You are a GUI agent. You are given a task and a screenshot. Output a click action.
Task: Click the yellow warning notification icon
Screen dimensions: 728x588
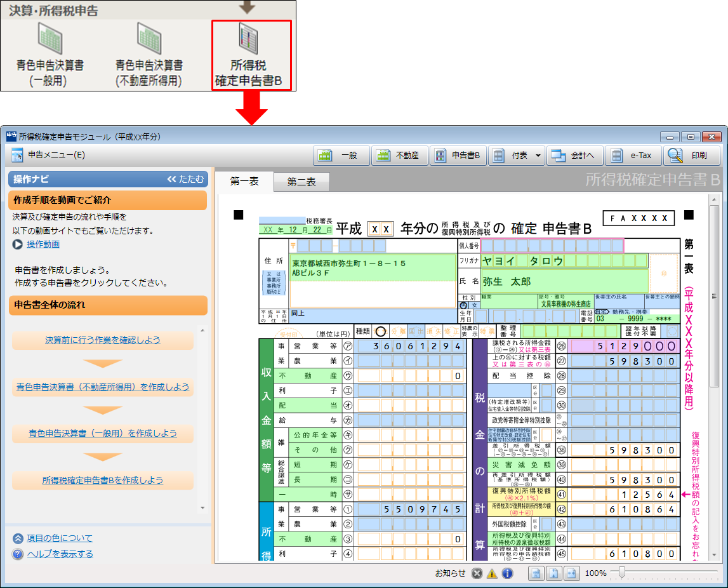coord(492,573)
